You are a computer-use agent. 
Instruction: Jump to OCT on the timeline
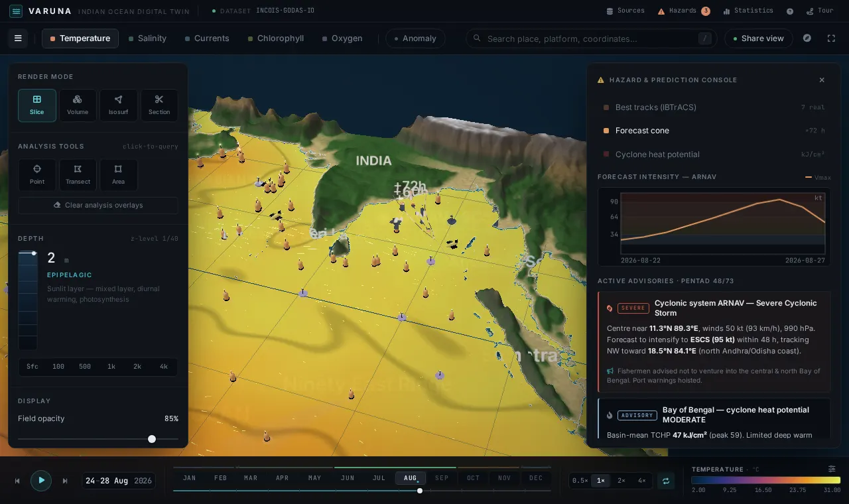pos(473,478)
